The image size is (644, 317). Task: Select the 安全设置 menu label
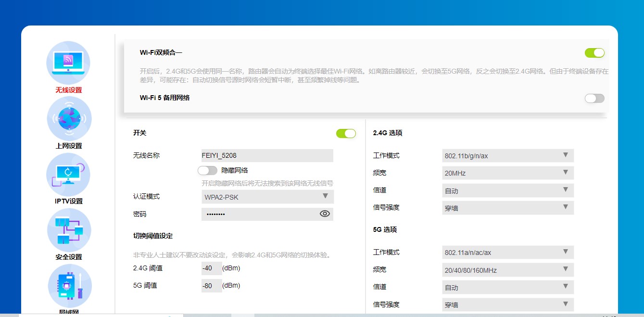click(x=69, y=257)
